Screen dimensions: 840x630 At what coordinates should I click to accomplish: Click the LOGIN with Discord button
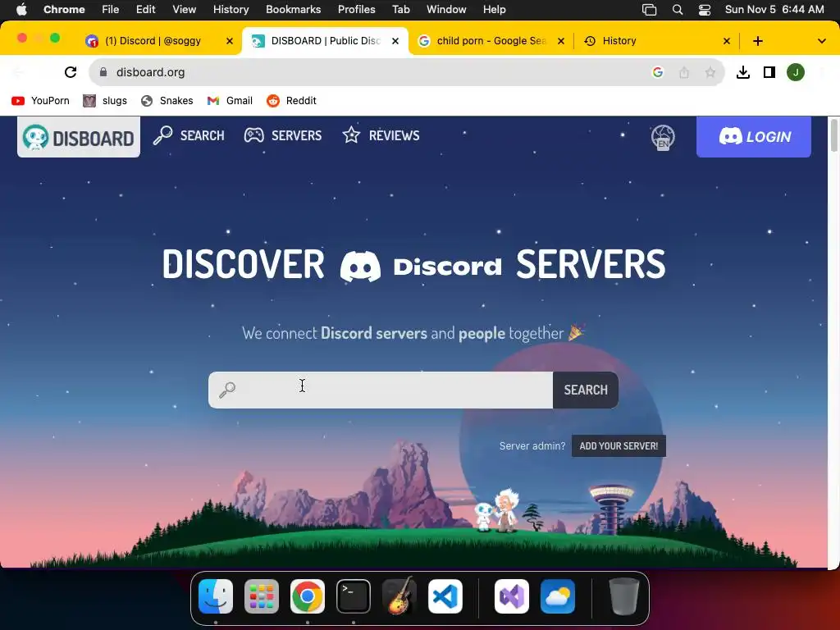coord(754,137)
